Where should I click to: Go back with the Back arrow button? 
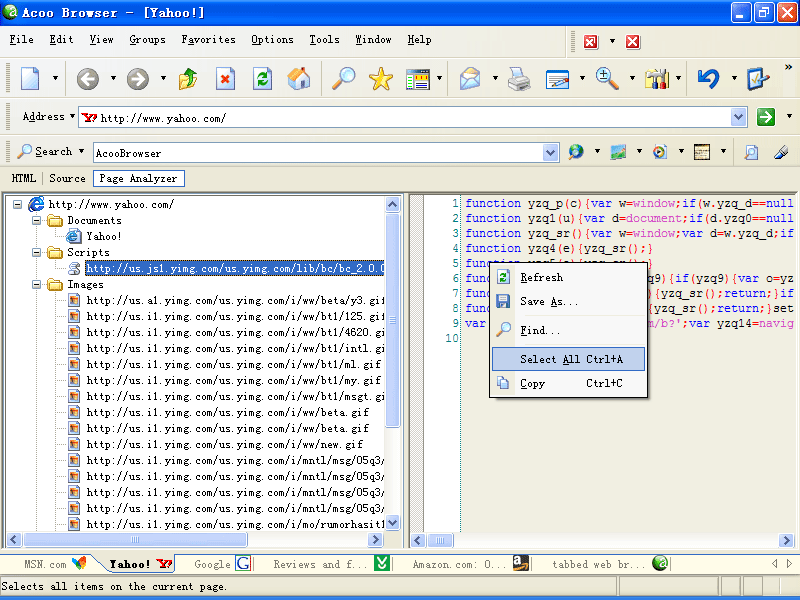pyautogui.click(x=88, y=79)
